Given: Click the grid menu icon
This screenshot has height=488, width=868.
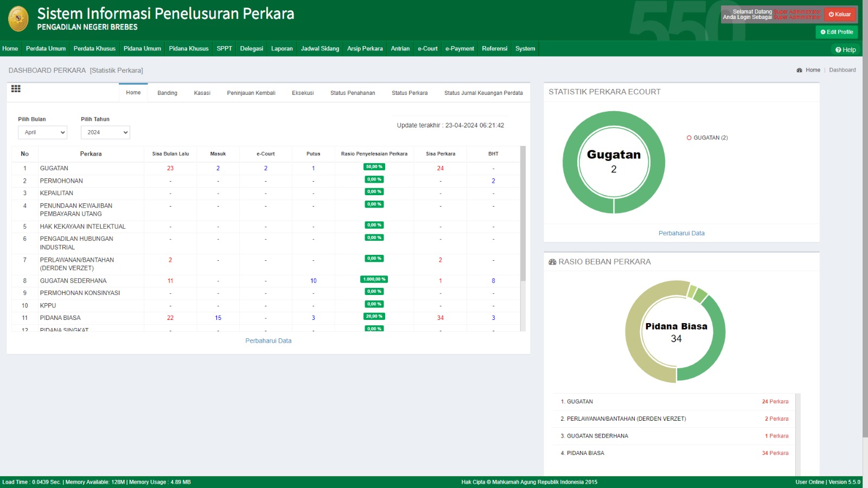Looking at the screenshot, I should (16, 89).
